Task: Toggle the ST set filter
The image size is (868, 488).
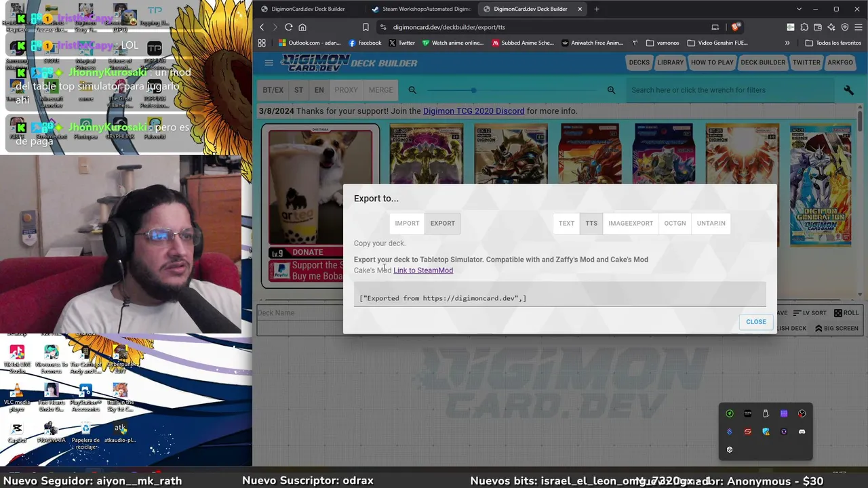Action: [x=298, y=90]
